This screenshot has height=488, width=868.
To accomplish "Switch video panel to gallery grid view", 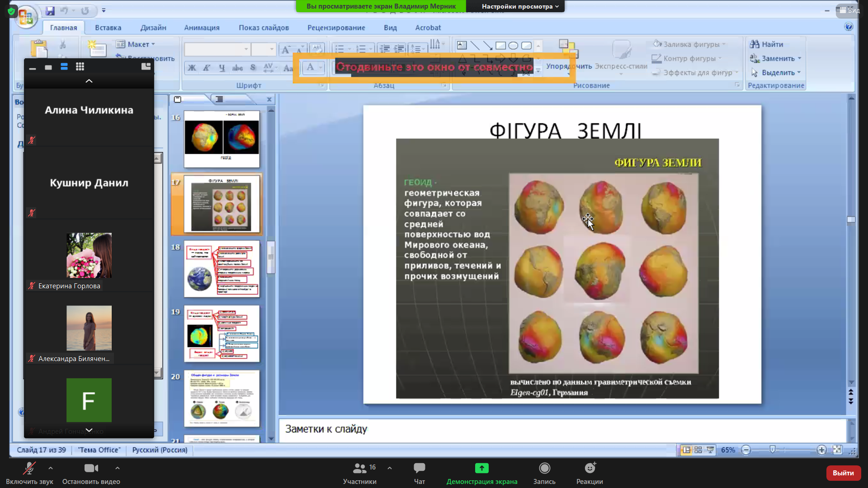I will click(80, 67).
